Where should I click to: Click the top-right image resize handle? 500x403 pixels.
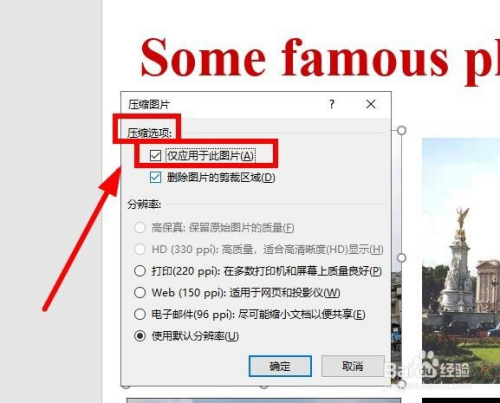[402, 130]
